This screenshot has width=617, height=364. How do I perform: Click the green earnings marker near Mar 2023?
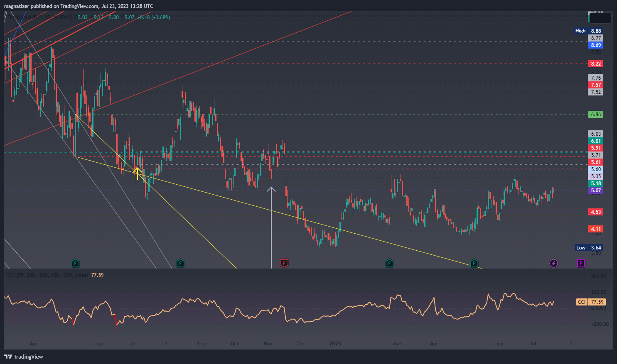point(389,263)
